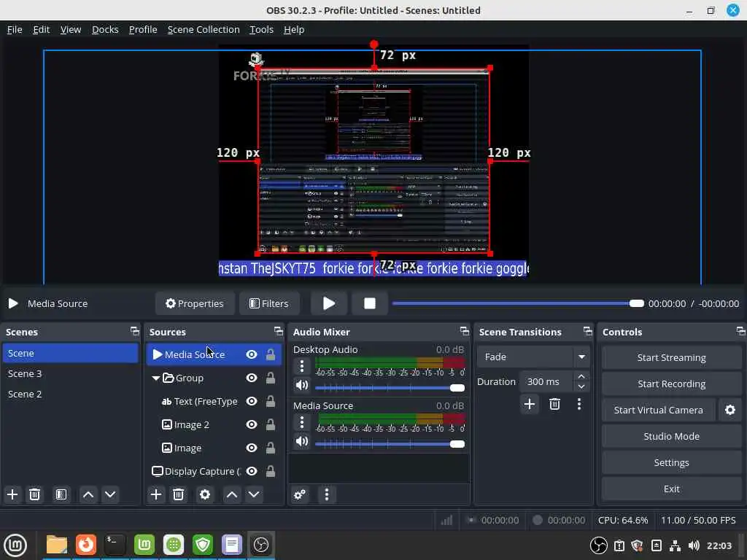Mute Media Source audio speaker icon

[x=301, y=441]
